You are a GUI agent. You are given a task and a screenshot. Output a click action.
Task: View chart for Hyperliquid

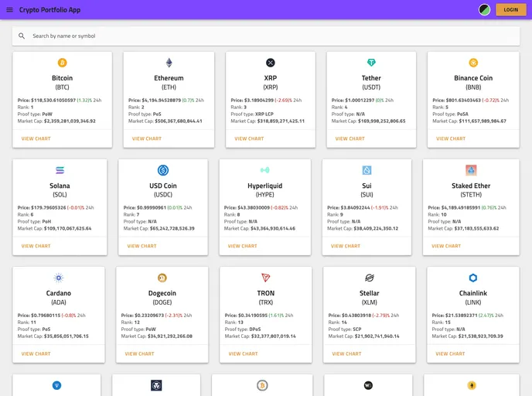(x=242, y=246)
